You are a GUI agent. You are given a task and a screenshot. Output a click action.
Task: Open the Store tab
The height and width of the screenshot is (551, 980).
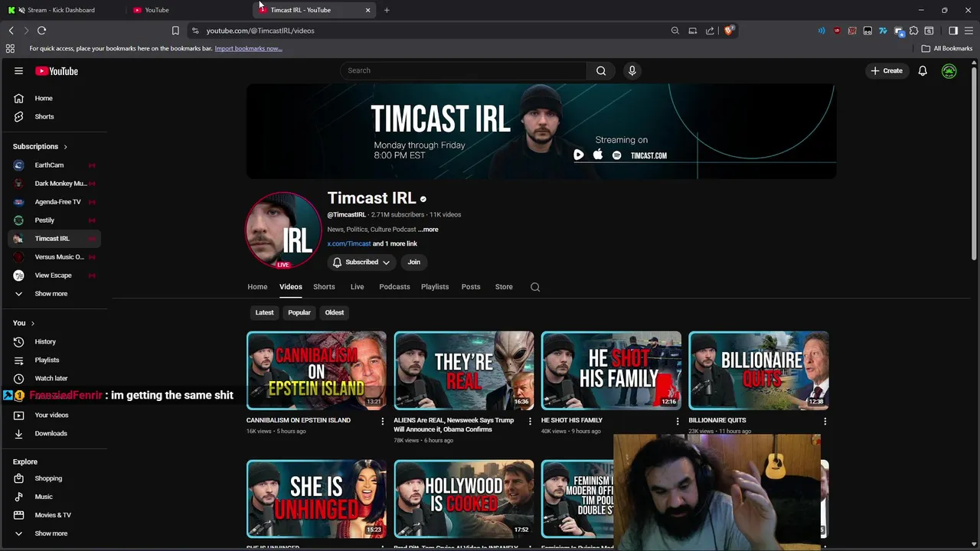(x=504, y=287)
